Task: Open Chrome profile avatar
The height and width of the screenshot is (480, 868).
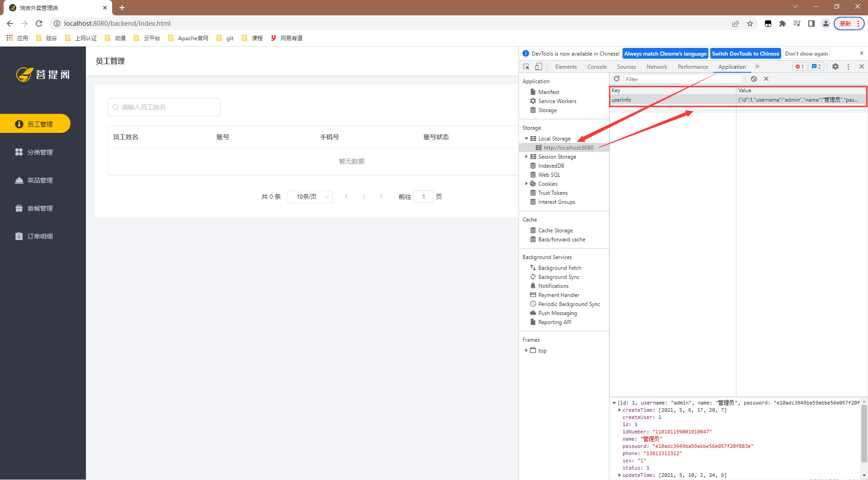Action: (826, 24)
